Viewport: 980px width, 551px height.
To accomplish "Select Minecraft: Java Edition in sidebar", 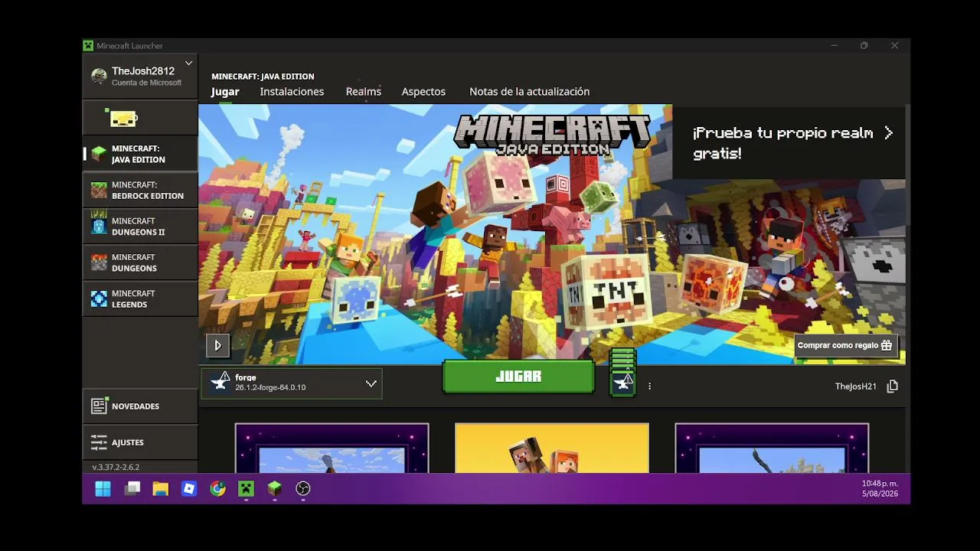I will click(140, 154).
